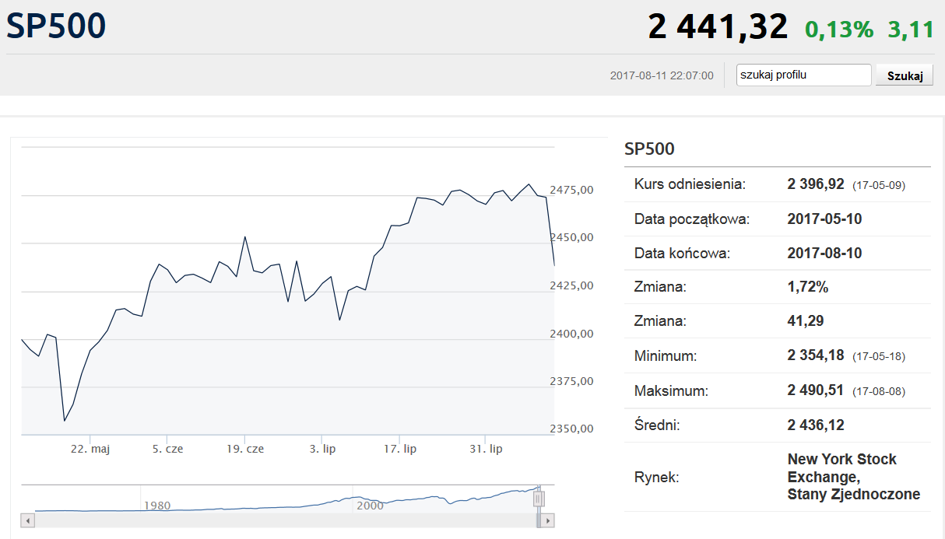Select the current index value 2 441,32

point(717,27)
